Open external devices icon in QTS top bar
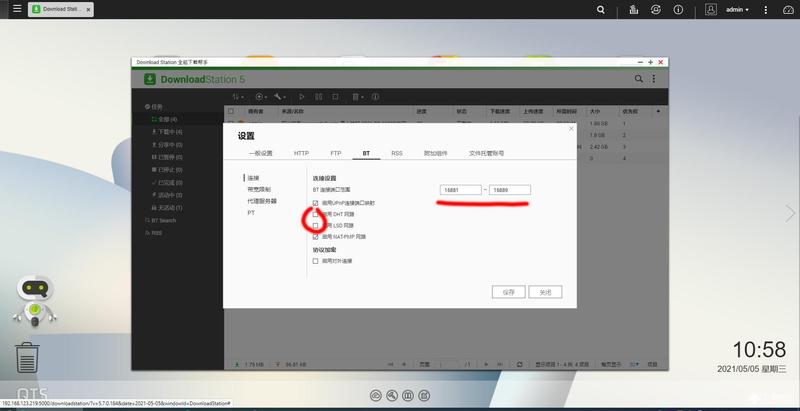Screen dimensions: 800x411 [x=656, y=9]
